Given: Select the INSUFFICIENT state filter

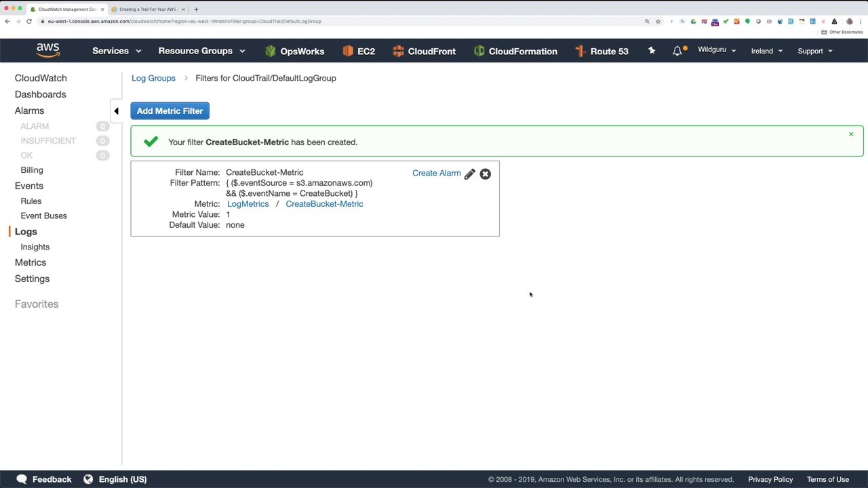Looking at the screenshot, I should (48, 141).
